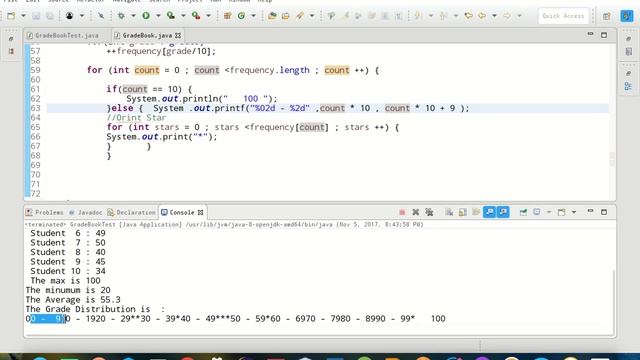Viewport: 640px width, 360px height.
Task: Toggle Show Console on Standard Out Changes
Action: [489, 212]
